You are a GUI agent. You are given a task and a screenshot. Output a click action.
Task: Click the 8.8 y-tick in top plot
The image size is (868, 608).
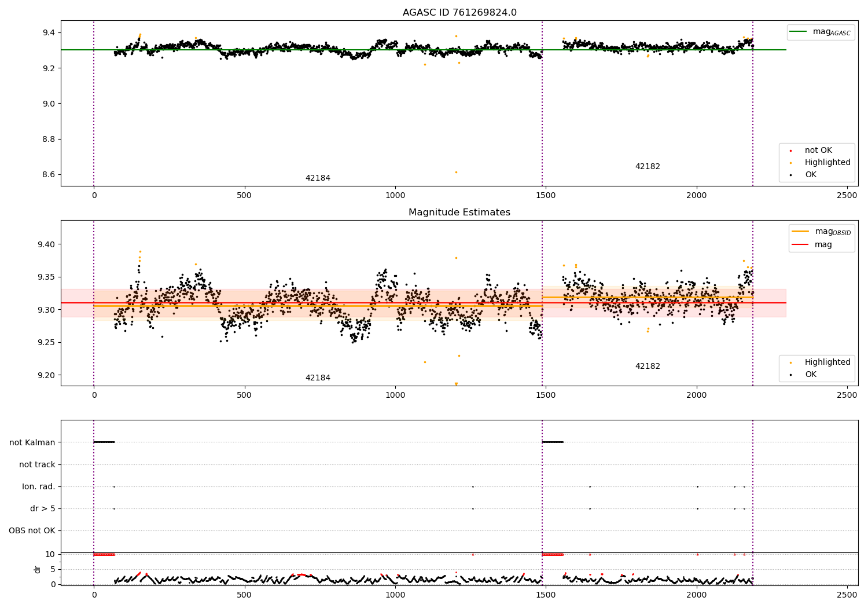49,140
